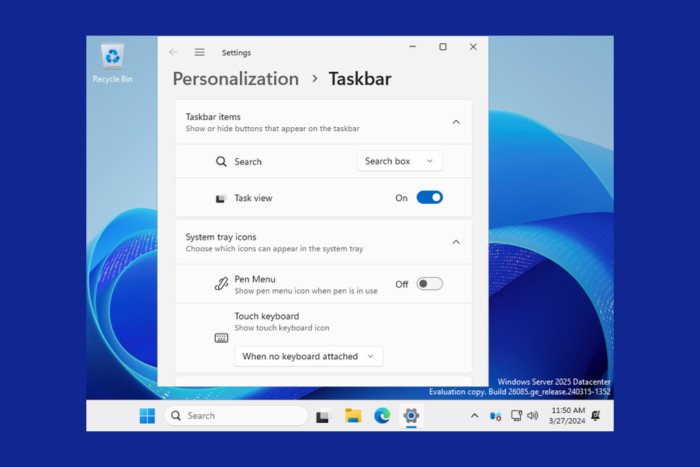Open the notification bell icon
Viewport: 700px width, 467px height.
pos(596,416)
